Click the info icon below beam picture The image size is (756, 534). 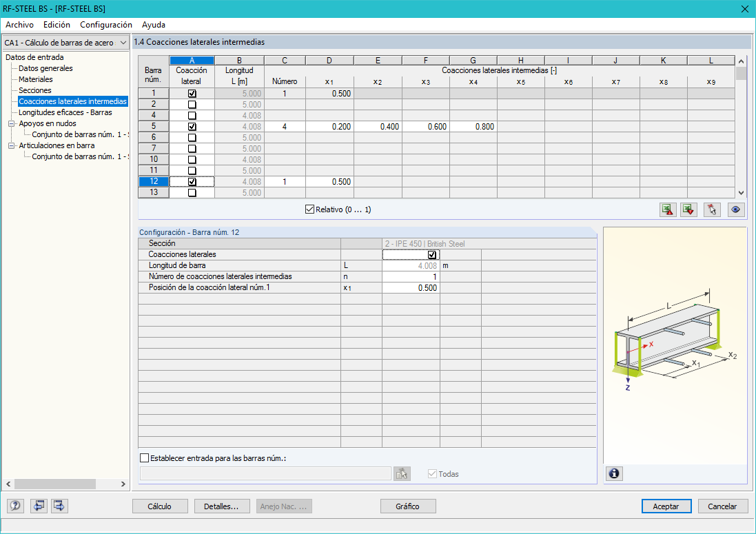click(614, 474)
